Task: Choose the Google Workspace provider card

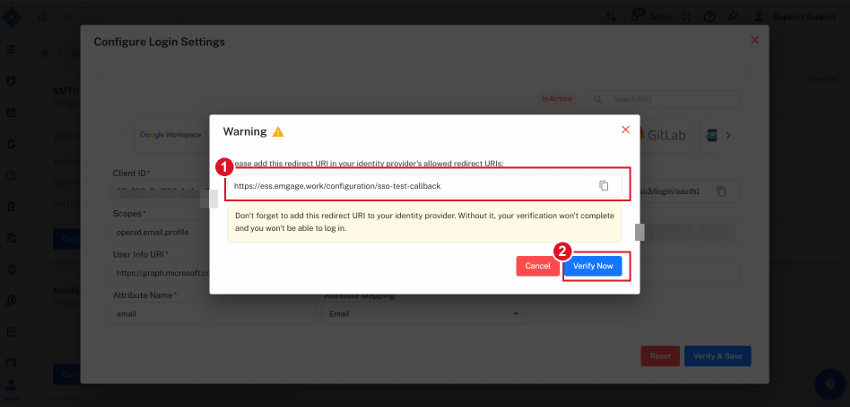Action: click(x=171, y=135)
